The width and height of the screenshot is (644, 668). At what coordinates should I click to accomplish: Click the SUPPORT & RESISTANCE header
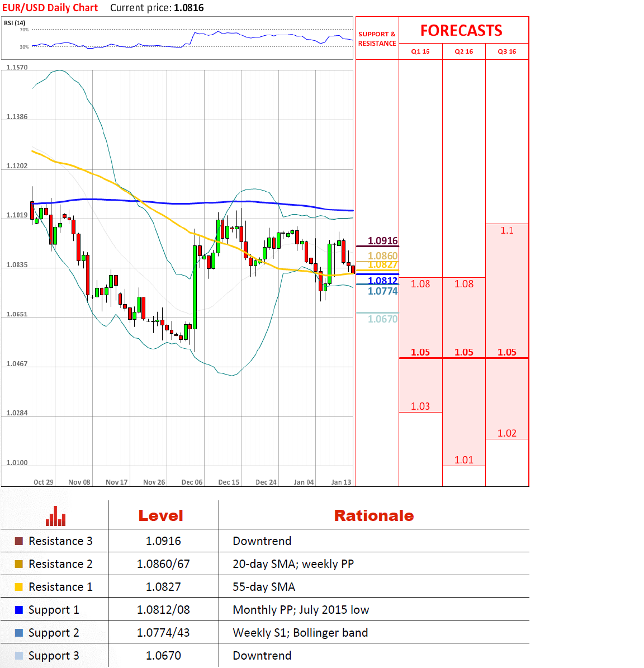click(377, 39)
